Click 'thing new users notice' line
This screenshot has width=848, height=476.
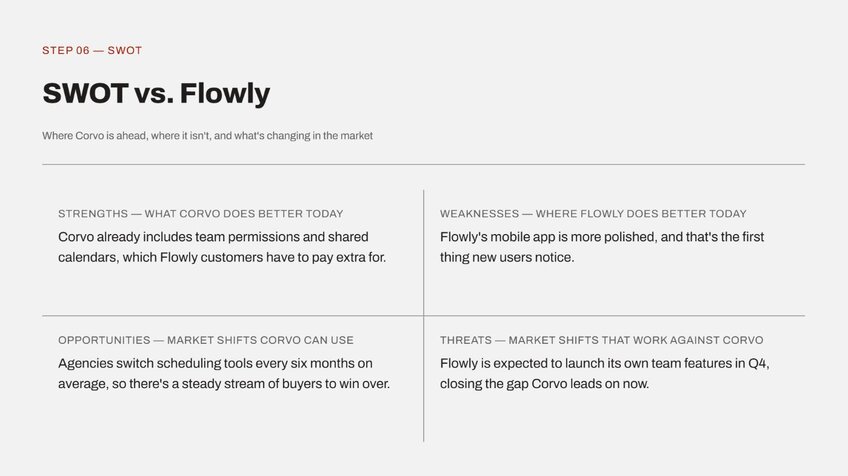coord(507,257)
